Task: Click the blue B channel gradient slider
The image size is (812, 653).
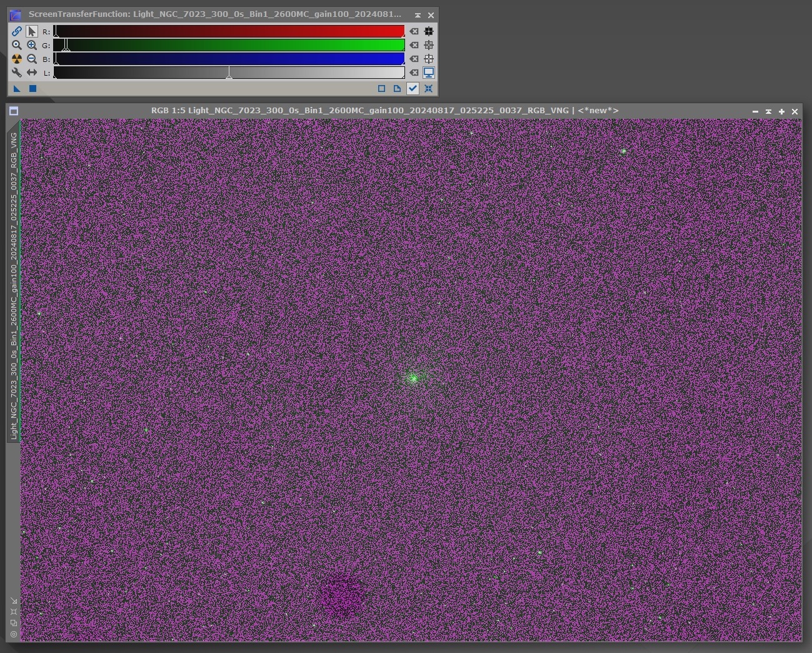Action: coord(229,59)
